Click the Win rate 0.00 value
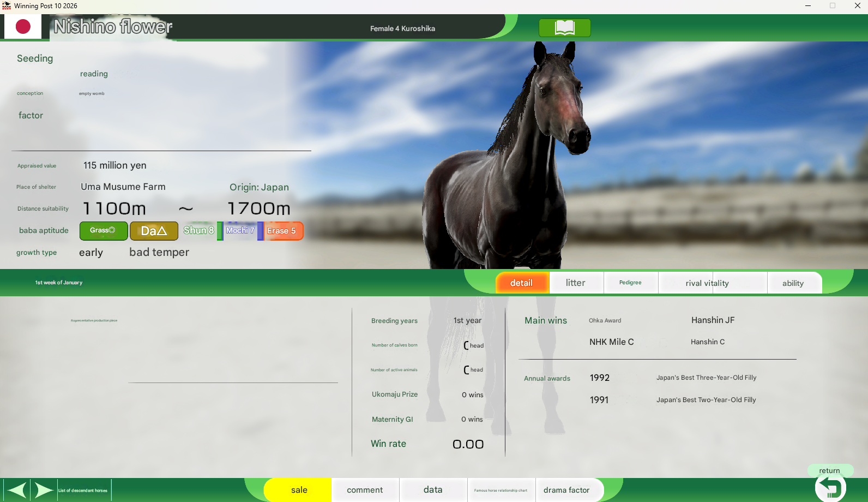This screenshot has height=502, width=868. tap(468, 444)
